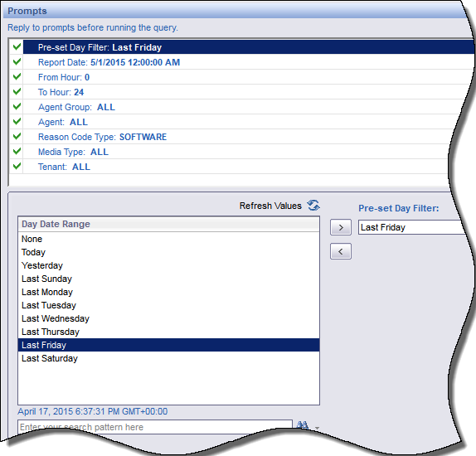Click green checkmark beside Report Date
The image size is (476, 456).
coord(17,61)
